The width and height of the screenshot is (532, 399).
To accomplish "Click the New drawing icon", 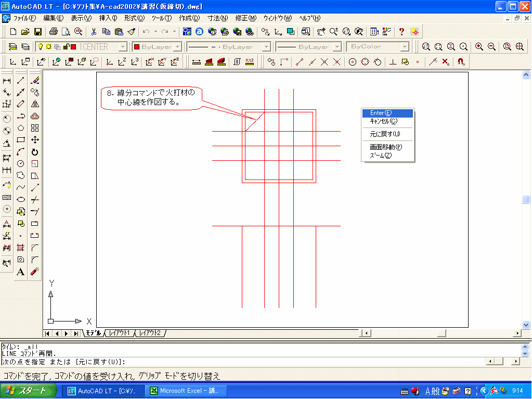I will tap(13, 32).
